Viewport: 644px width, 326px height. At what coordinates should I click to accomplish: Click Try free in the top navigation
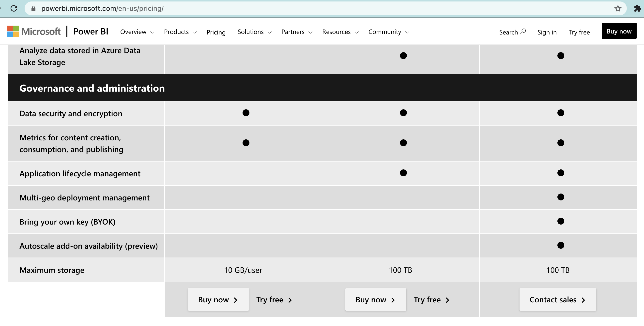click(x=579, y=32)
